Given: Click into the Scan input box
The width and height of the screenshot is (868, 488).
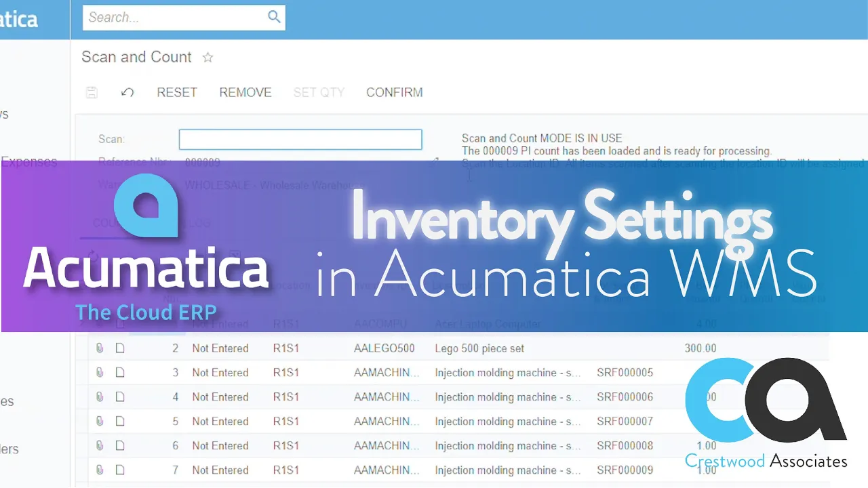Looking at the screenshot, I should [x=300, y=140].
